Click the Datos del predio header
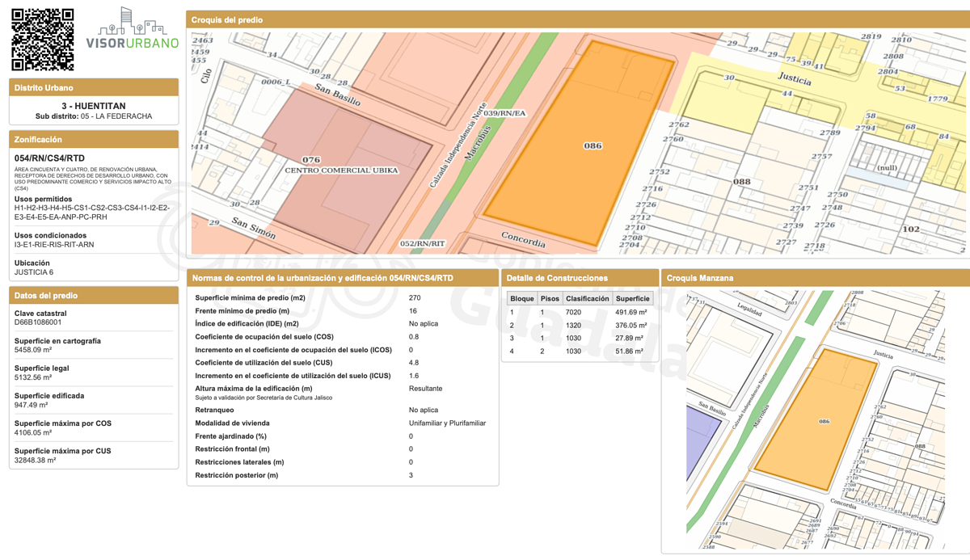Viewport: 970px width, 560px height. coord(94,296)
